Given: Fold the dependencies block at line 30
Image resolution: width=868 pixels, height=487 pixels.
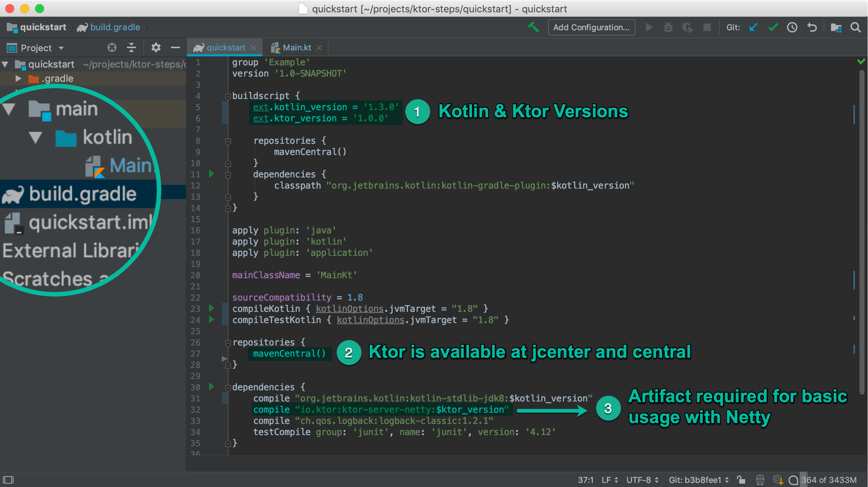Looking at the screenshot, I should [228, 388].
